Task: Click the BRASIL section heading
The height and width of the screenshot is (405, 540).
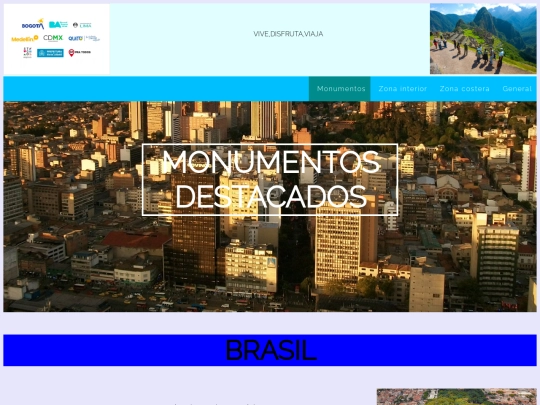Action: pos(270,350)
